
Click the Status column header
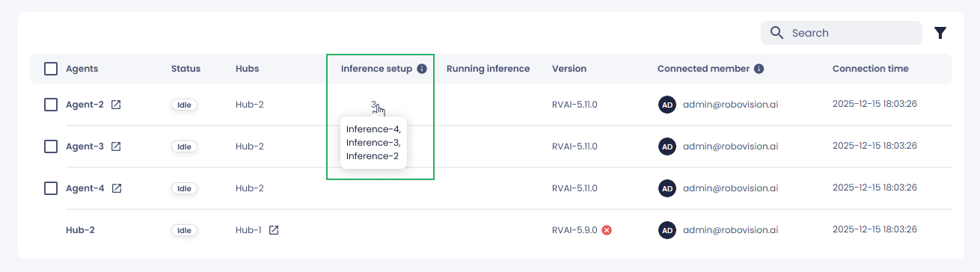coord(186,69)
